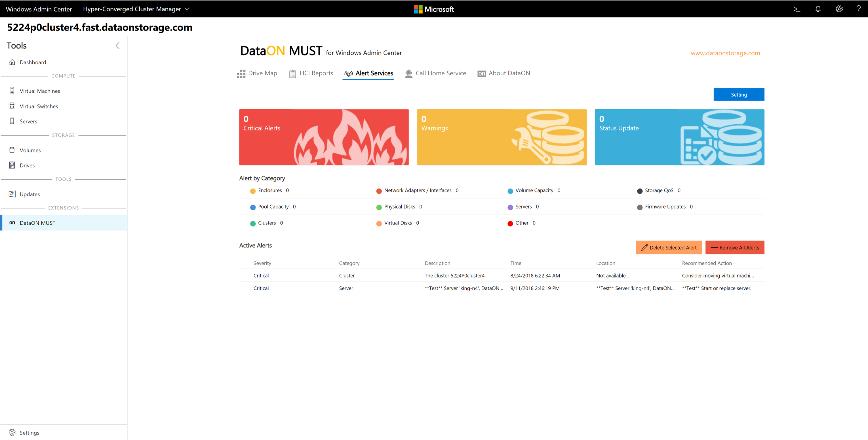Screen dimensions: 868x440
Task: Open the Drive Map tab
Action: pyautogui.click(x=258, y=73)
